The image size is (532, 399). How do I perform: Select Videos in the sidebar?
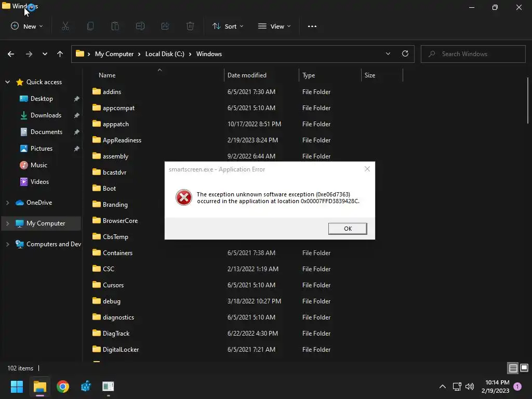click(x=39, y=181)
